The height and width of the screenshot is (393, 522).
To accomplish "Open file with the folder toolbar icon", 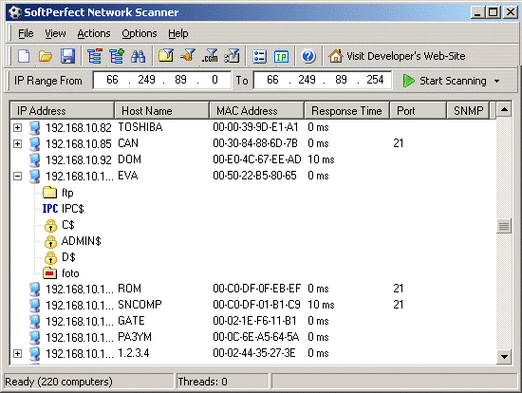I will tap(46, 56).
